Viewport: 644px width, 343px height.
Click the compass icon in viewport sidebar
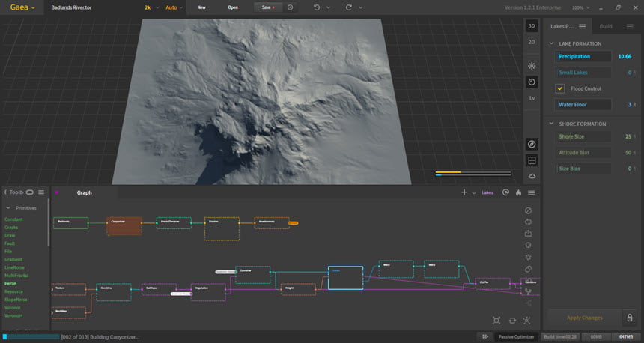[x=532, y=145]
